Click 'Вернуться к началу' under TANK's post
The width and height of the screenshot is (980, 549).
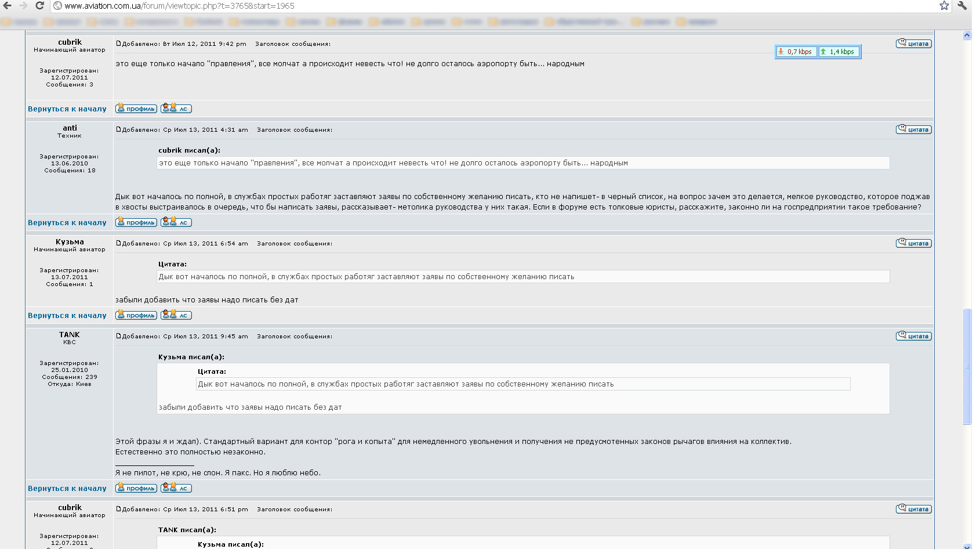67,489
